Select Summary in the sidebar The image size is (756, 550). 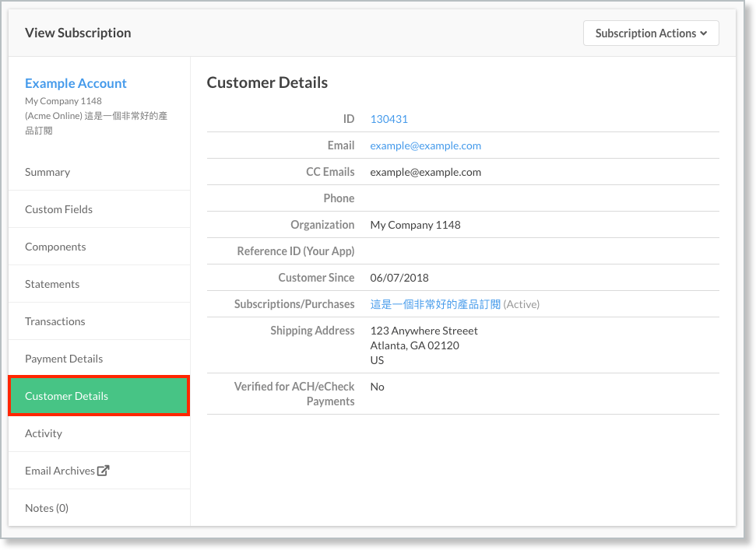[47, 172]
